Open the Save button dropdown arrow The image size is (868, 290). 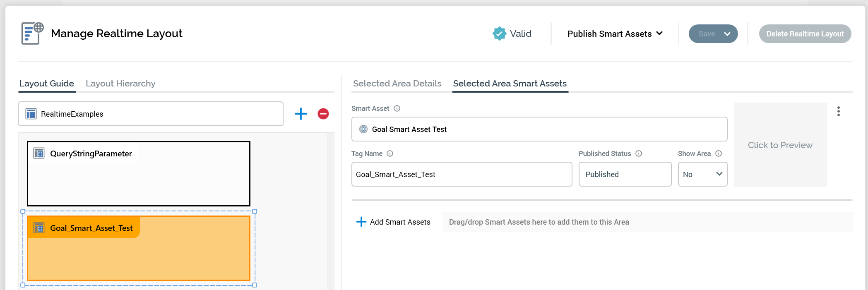point(727,34)
